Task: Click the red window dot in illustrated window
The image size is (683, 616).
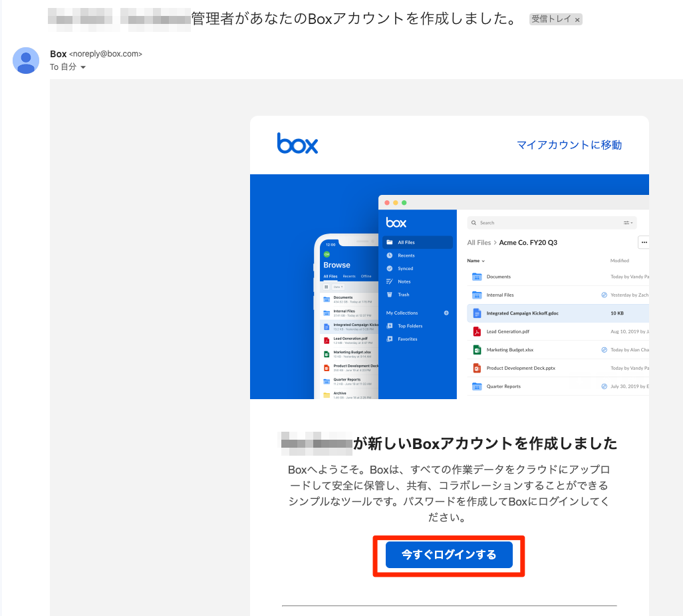Action: pos(387,203)
